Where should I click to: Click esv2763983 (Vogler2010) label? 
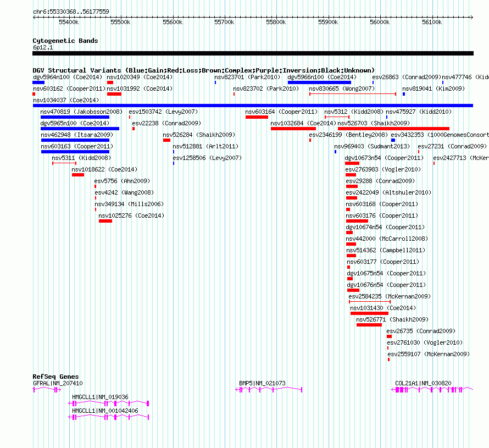(x=383, y=169)
